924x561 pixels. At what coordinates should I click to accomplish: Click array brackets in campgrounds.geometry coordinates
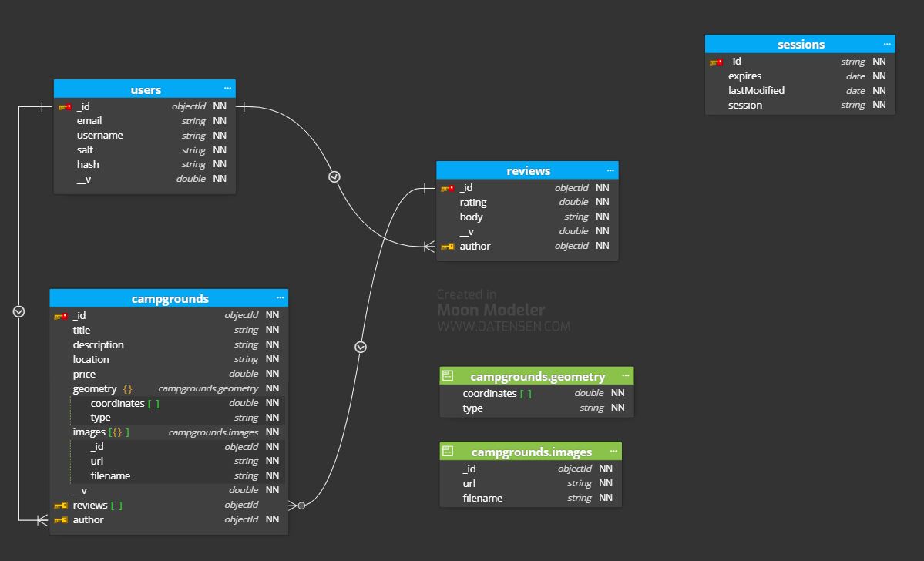click(x=526, y=394)
